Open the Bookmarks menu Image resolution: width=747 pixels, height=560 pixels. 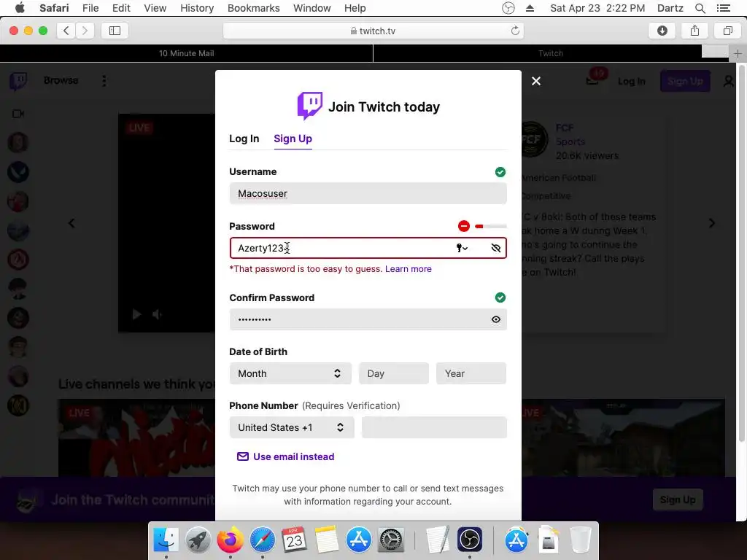pyautogui.click(x=253, y=8)
